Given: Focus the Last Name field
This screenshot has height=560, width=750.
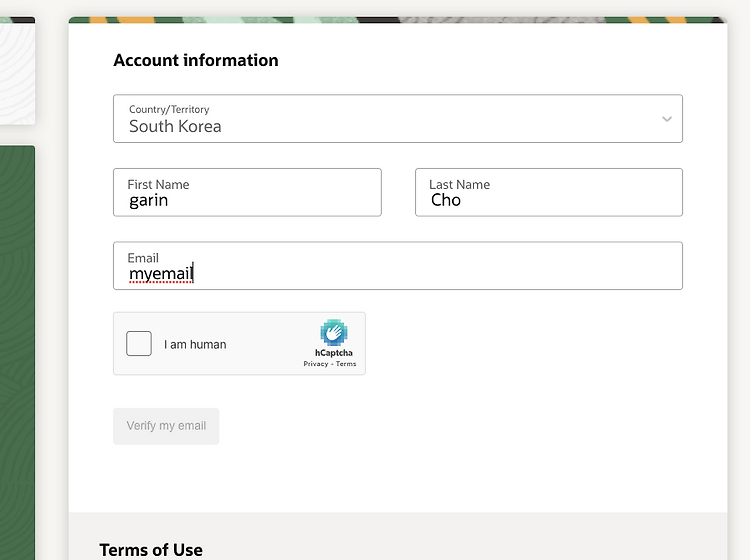Looking at the screenshot, I should point(549,192).
